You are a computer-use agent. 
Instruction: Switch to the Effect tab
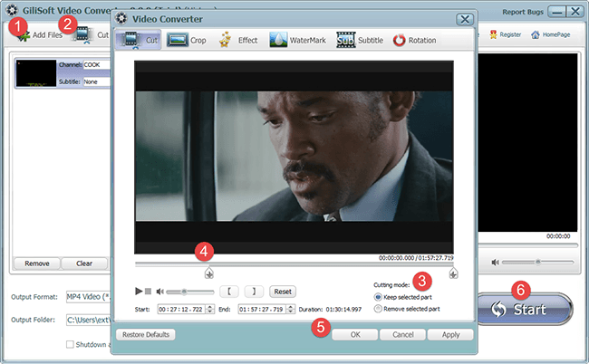(x=237, y=40)
